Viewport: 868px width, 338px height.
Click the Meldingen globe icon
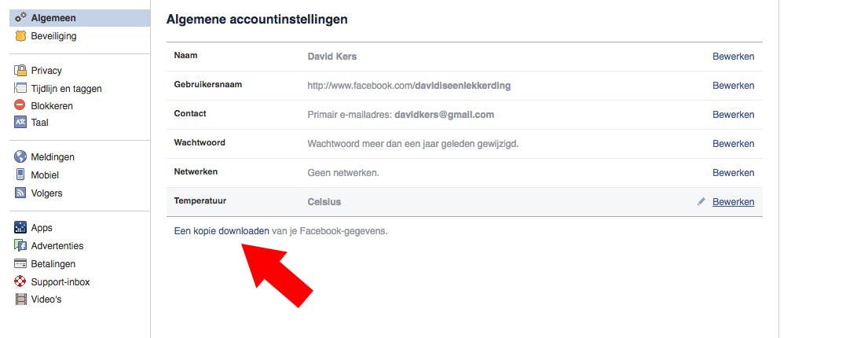[21, 157]
